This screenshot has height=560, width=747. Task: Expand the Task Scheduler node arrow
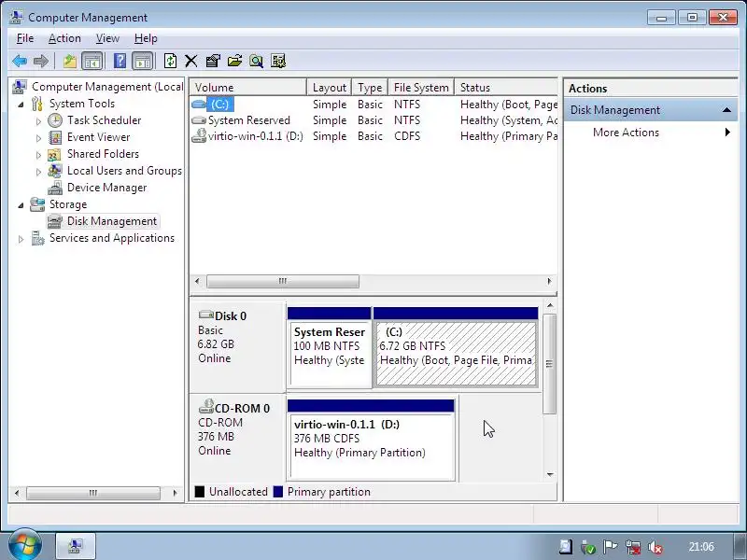(38, 121)
